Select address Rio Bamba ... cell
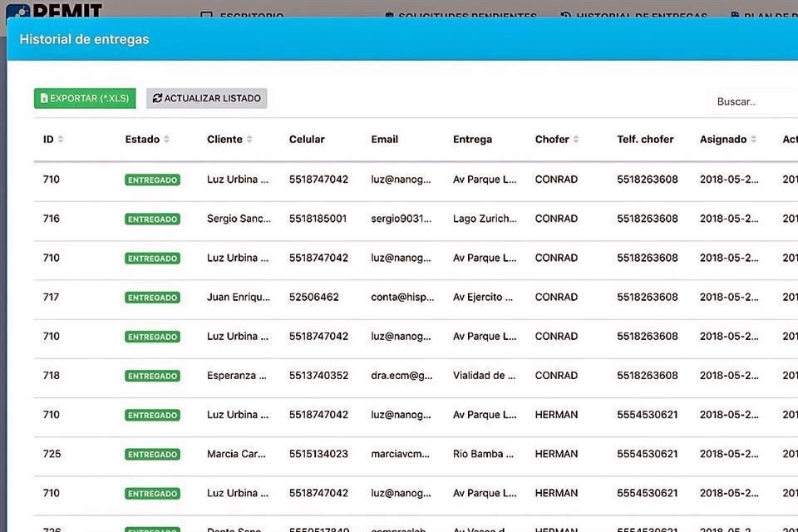 coord(484,454)
